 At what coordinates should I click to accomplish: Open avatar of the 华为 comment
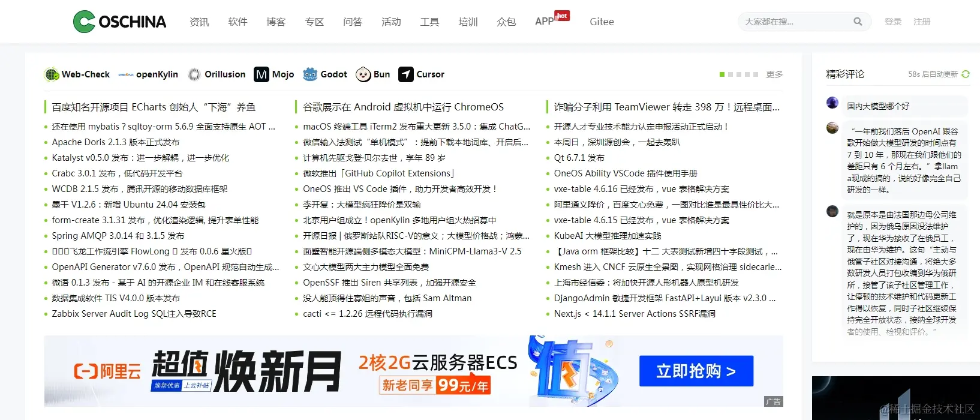coord(832,211)
